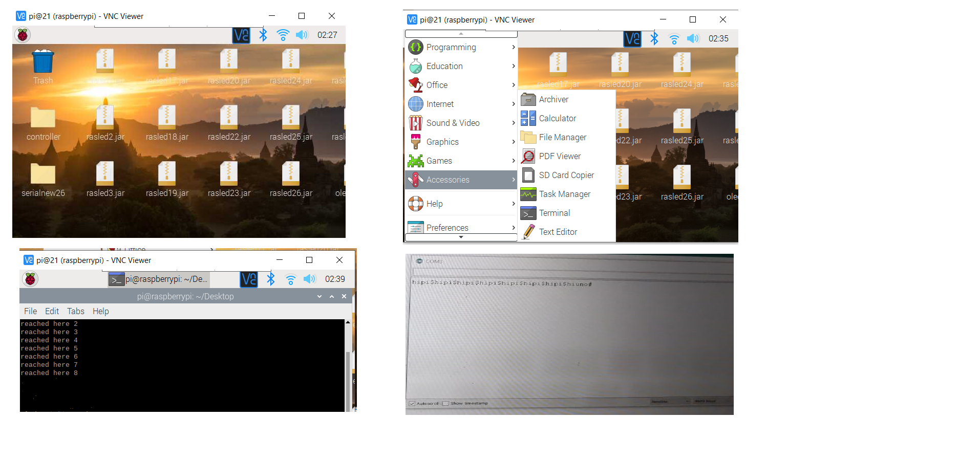Open the SD Card Copier utility

pos(566,175)
